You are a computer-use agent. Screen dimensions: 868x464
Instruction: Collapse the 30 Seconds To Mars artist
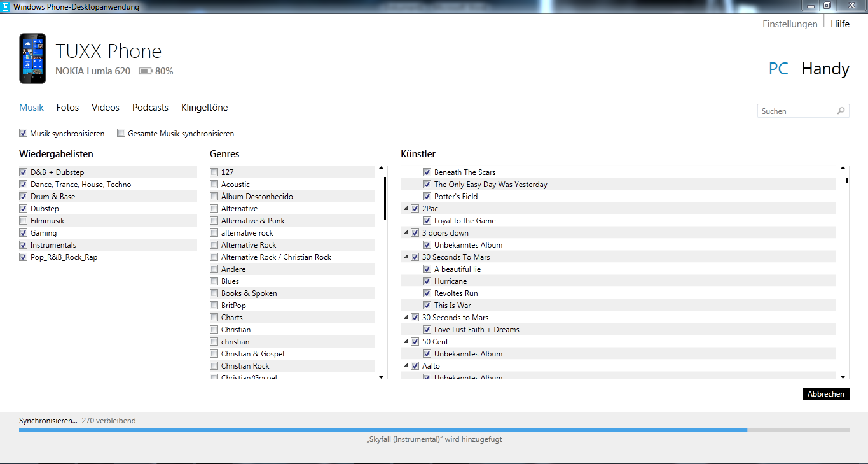(406, 257)
